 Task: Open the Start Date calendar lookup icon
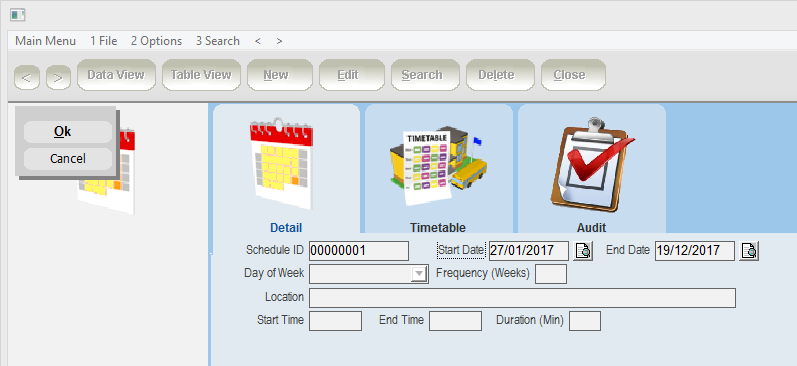(583, 251)
